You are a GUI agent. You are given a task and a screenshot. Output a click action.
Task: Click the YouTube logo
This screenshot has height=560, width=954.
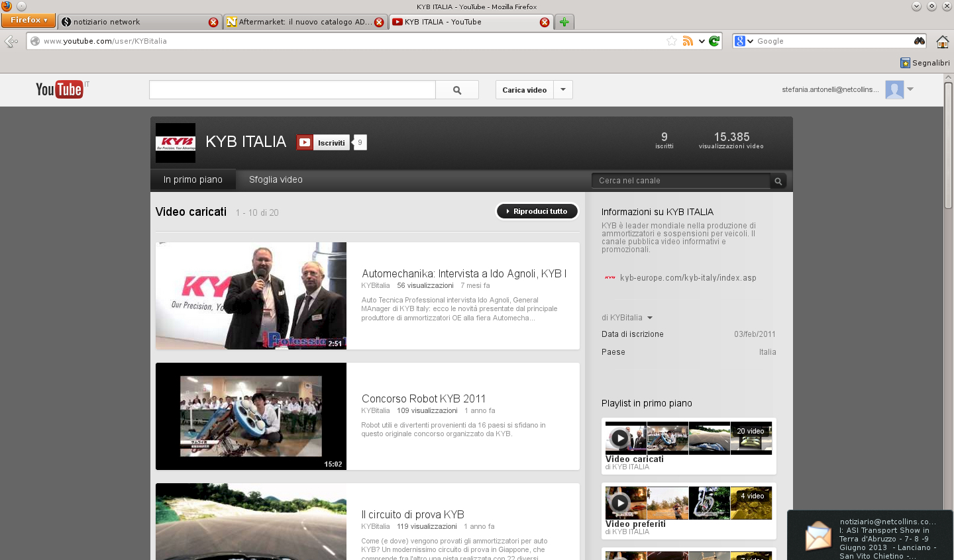click(60, 89)
